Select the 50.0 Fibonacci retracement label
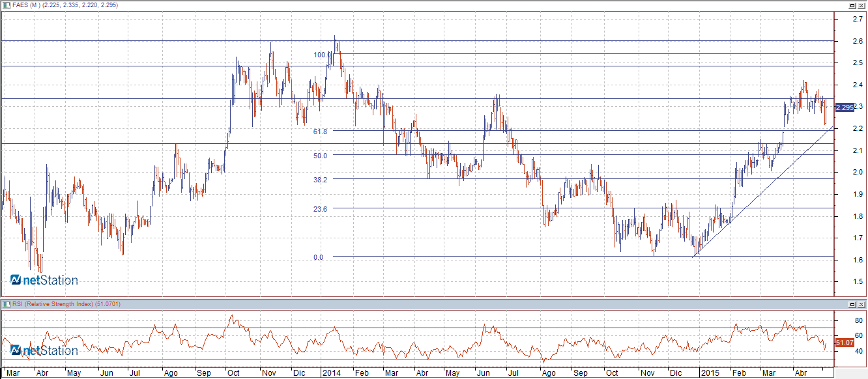 (x=319, y=156)
